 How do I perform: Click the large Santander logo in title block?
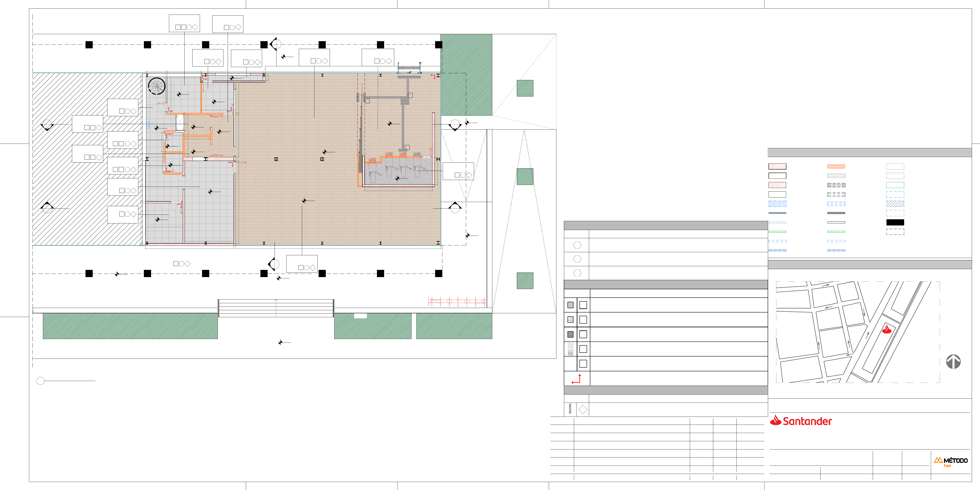tap(801, 421)
